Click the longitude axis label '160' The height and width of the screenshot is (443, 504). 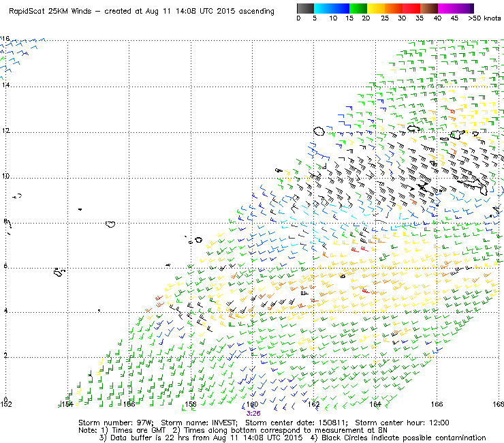click(x=252, y=404)
